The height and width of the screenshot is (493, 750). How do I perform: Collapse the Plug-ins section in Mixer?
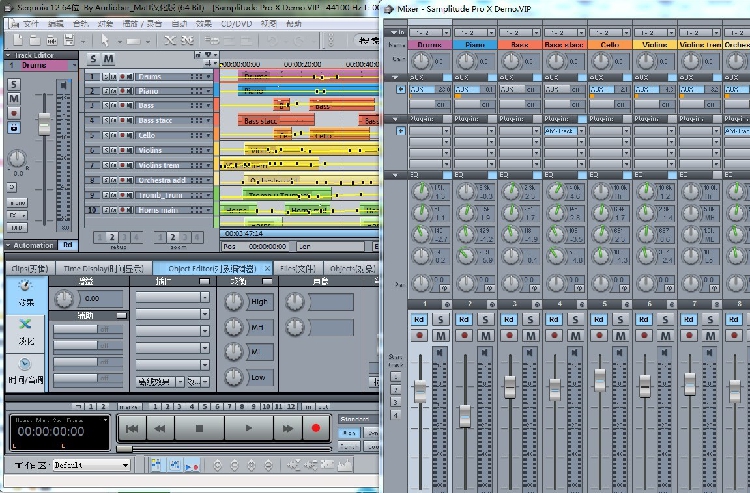(395, 119)
